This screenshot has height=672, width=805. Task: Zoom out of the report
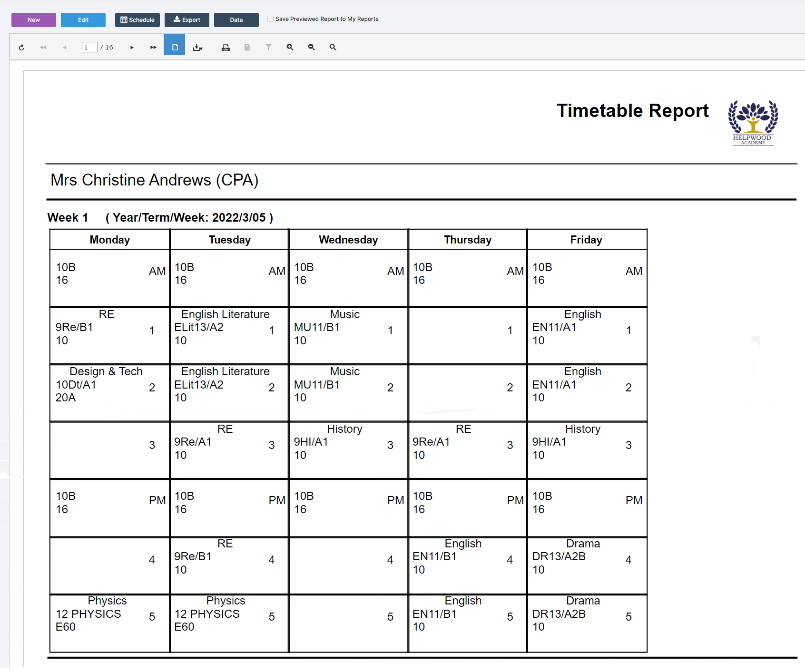click(311, 47)
